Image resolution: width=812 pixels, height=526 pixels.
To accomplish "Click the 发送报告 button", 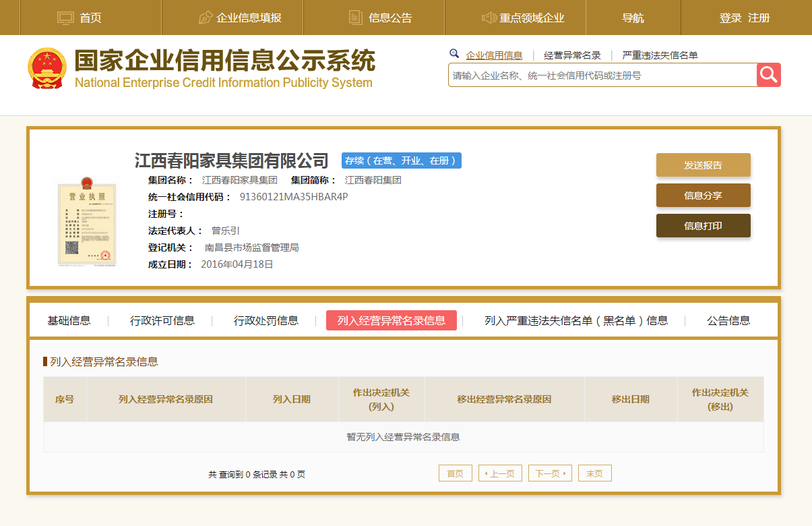I will point(703,165).
